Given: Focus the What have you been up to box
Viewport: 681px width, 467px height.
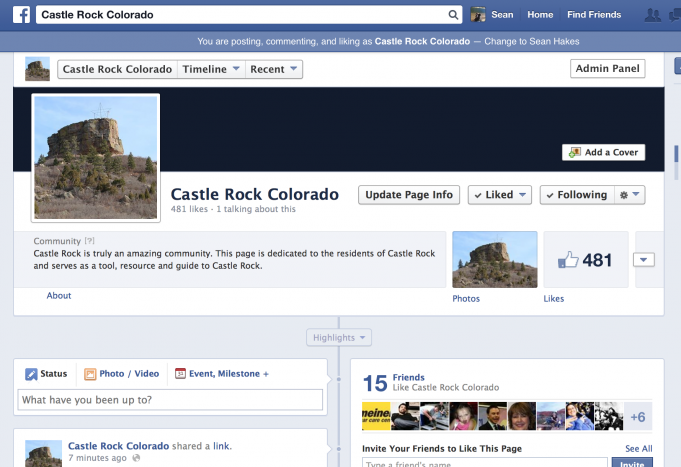Looking at the screenshot, I should [x=170, y=400].
